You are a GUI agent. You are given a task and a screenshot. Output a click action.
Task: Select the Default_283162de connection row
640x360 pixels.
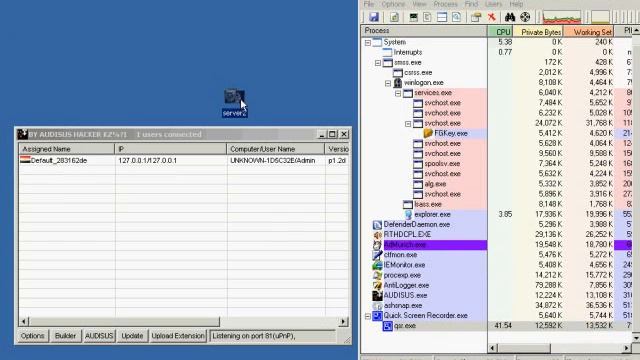[x=184, y=160]
